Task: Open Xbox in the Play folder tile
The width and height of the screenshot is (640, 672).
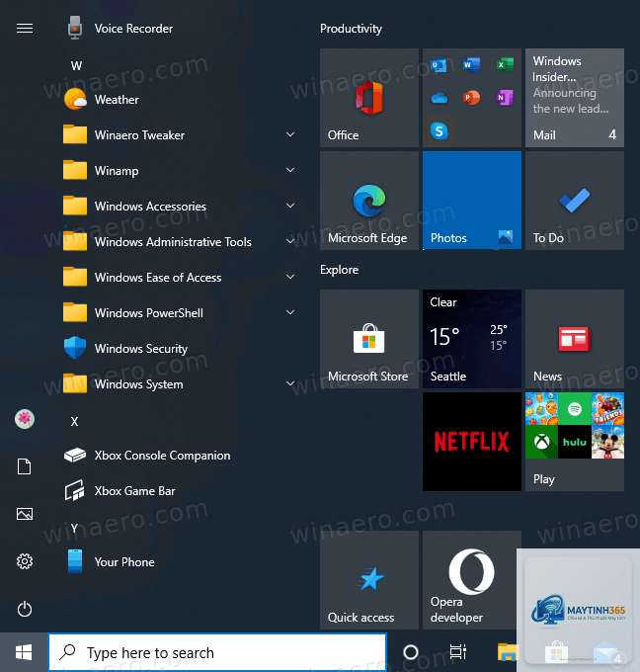Action: coord(542,442)
